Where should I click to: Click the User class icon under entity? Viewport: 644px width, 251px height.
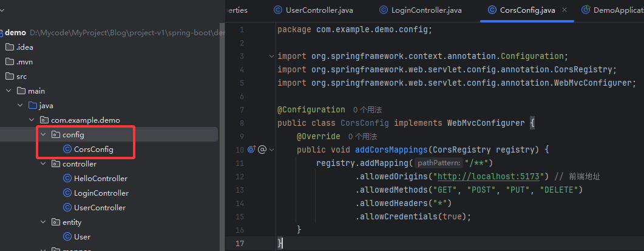click(x=67, y=237)
